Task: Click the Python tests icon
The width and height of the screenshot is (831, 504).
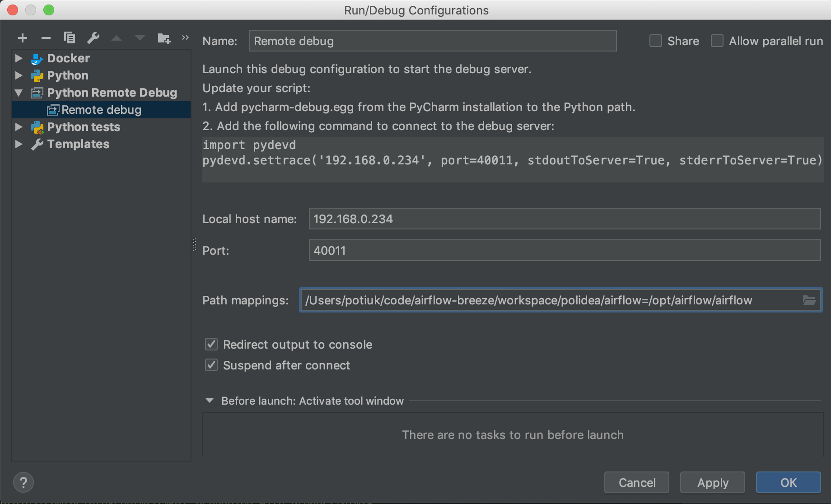Action: [37, 127]
